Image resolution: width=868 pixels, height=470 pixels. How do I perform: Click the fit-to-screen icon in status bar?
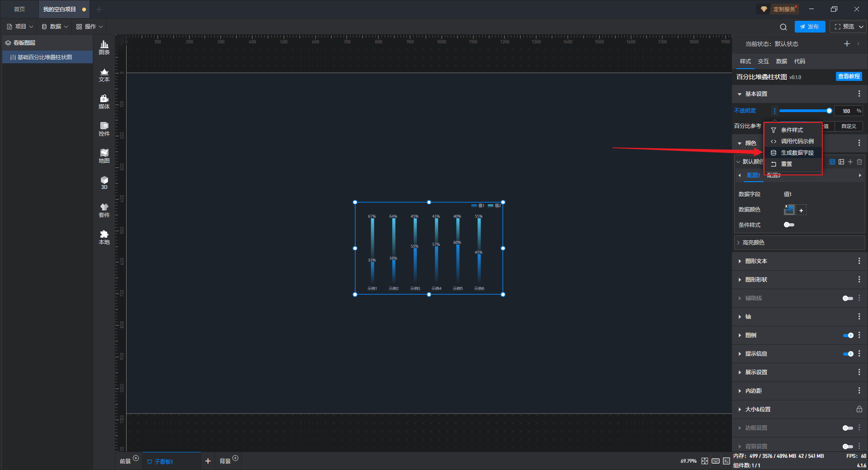704,461
